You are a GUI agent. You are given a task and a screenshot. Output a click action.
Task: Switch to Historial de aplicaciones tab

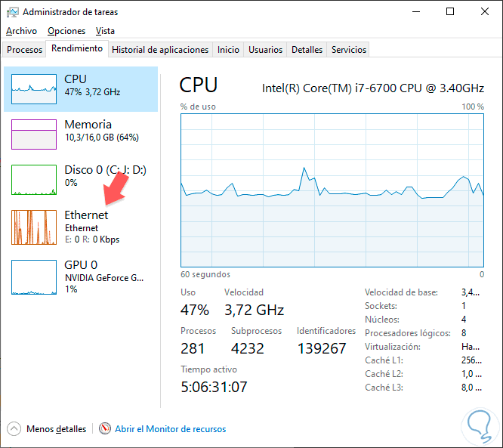(159, 50)
